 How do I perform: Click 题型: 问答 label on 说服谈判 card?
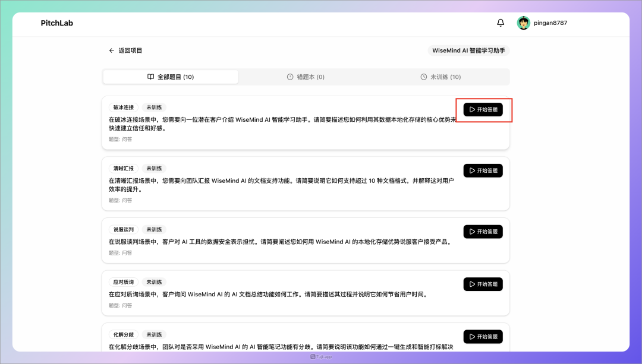[x=120, y=253]
